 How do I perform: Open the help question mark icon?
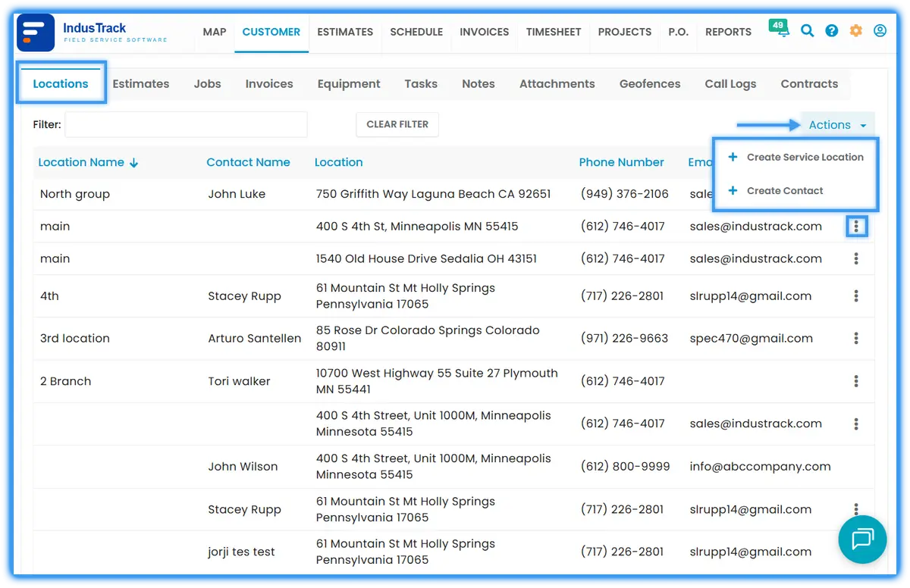pos(832,31)
